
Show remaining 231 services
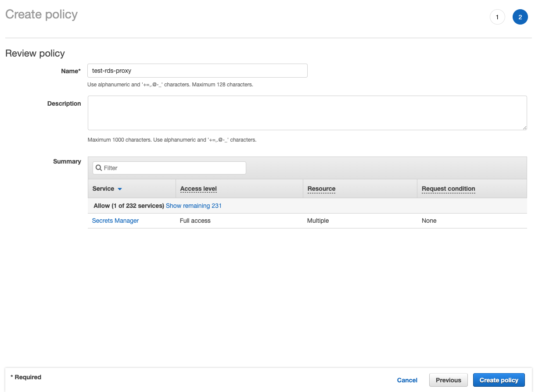pyautogui.click(x=194, y=206)
